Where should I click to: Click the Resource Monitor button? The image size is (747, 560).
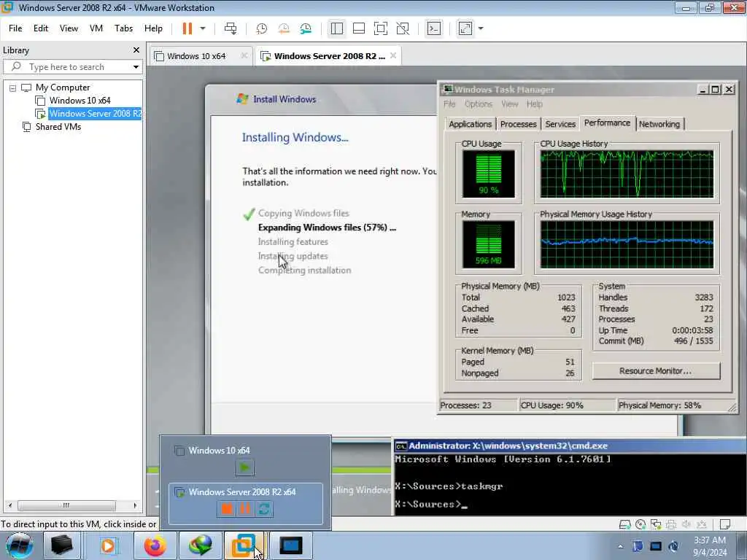pos(656,371)
